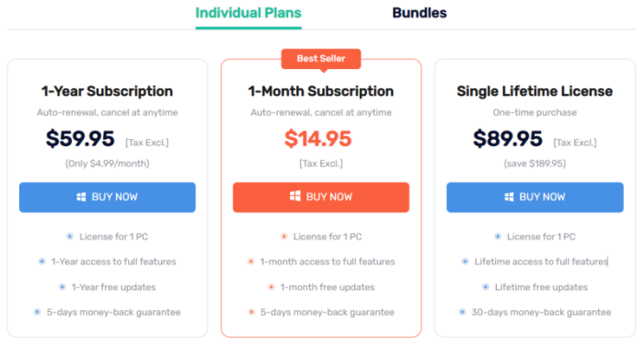Buy the Single Lifetime License

[535, 197]
